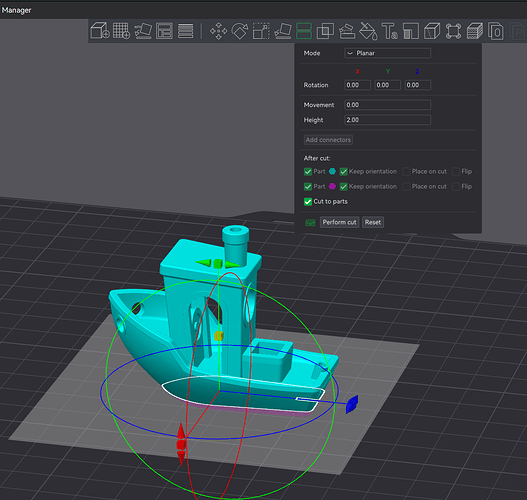
Task: Click the Add object cube icon
Action: pyautogui.click(x=100, y=31)
